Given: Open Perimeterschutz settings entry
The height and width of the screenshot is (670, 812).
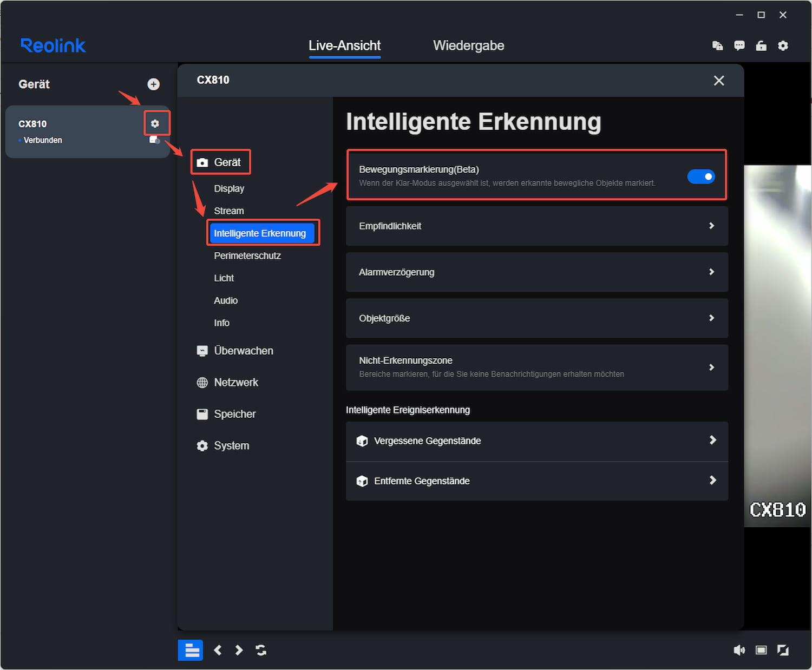Looking at the screenshot, I should pos(247,255).
